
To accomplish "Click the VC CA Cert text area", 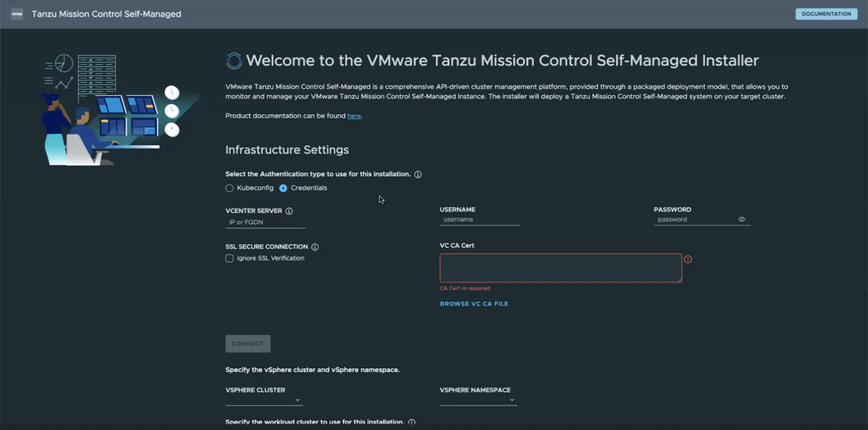I will 560,268.
